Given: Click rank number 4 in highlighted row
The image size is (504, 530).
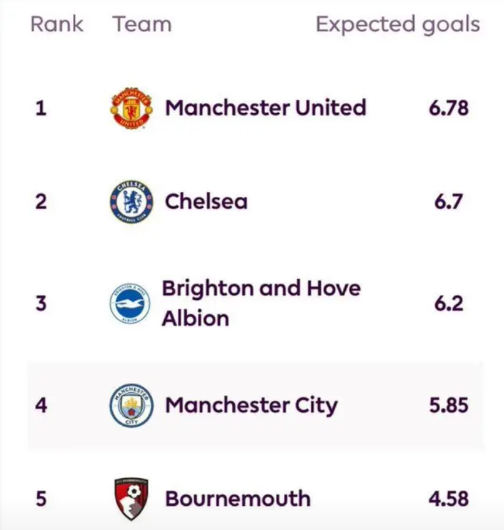Looking at the screenshot, I should [x=41, y=405].
